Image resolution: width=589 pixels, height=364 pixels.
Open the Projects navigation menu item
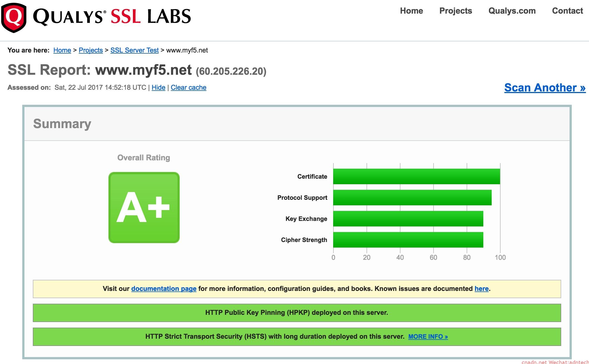point(456,11)
